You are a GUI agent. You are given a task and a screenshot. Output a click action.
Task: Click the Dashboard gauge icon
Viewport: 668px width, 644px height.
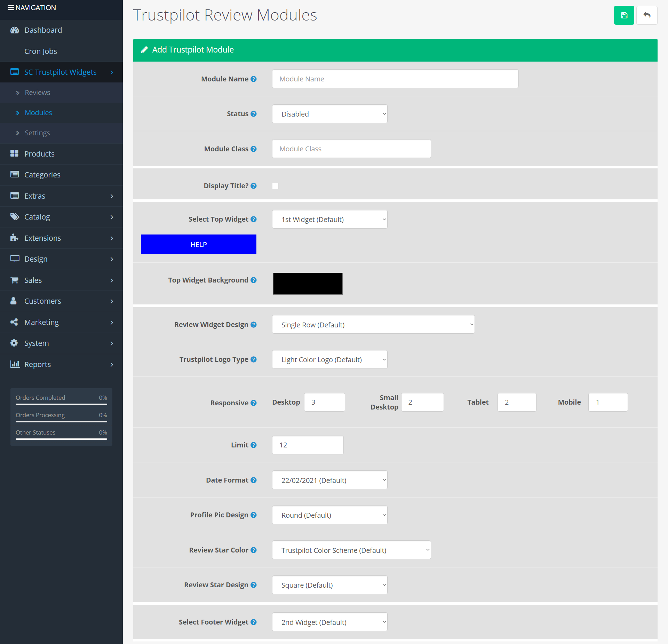point(14,30)
